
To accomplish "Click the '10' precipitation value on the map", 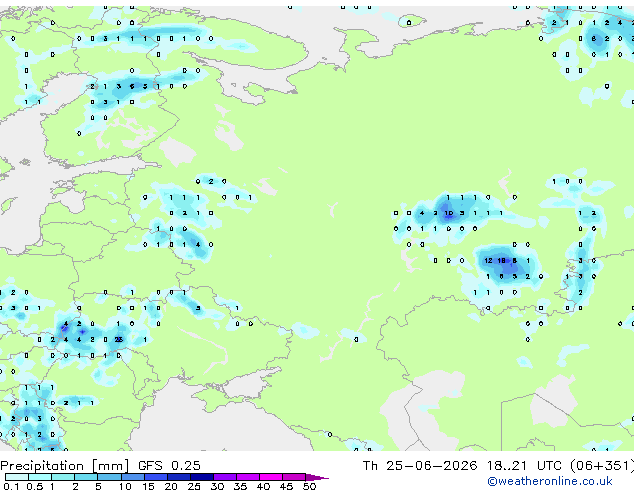I will [x=449, y=213].
